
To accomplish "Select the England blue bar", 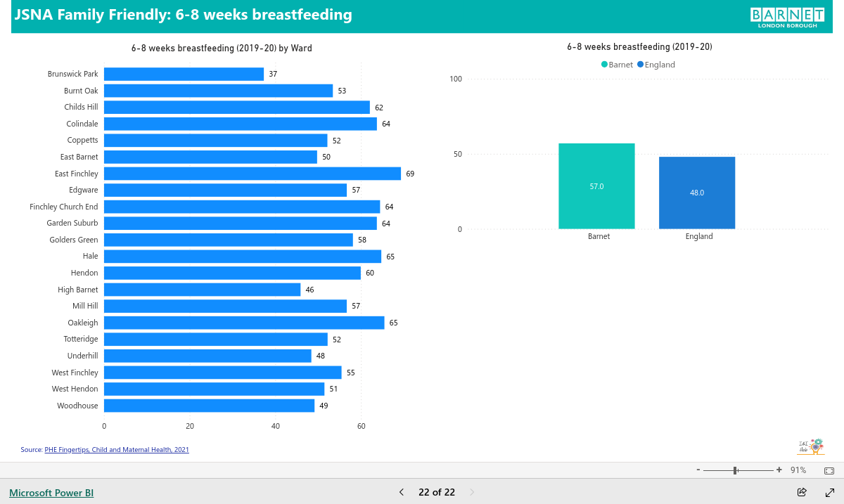I will [697, 193].
